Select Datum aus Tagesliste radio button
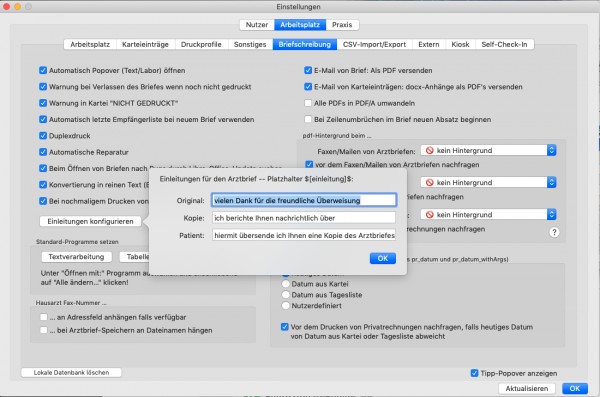Screen dimensions: 600x397 tap(285, 295)
